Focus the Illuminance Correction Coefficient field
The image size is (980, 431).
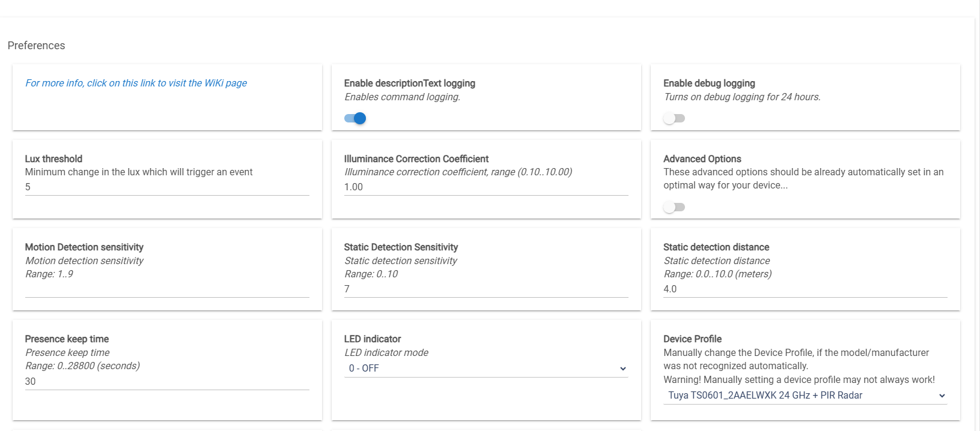pos(485,187)
